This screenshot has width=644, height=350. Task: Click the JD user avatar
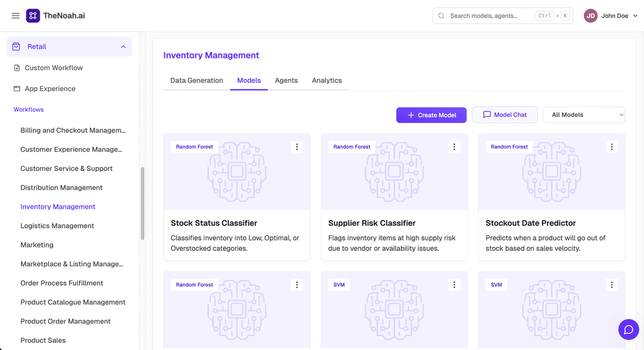point(591,16)
